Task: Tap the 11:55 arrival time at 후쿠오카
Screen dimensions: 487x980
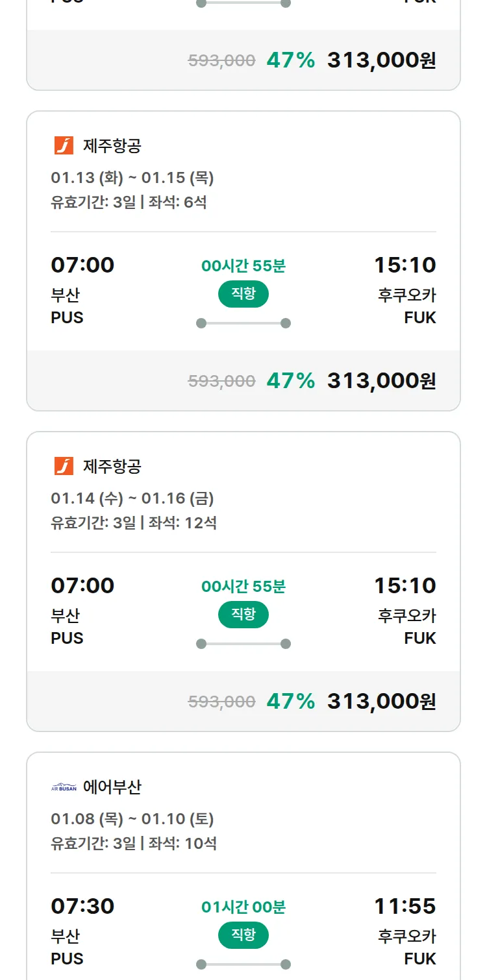Action: pos(405,905)
